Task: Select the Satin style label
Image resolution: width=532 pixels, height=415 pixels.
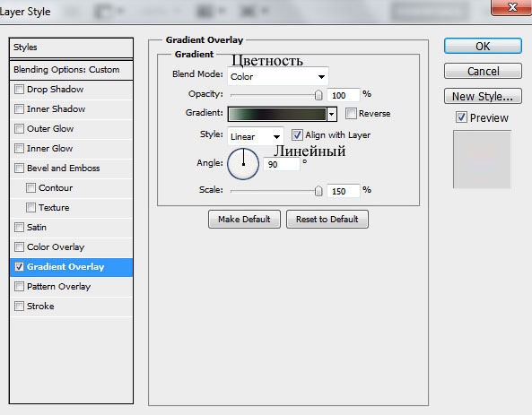Action: click(x=37, y=227)
